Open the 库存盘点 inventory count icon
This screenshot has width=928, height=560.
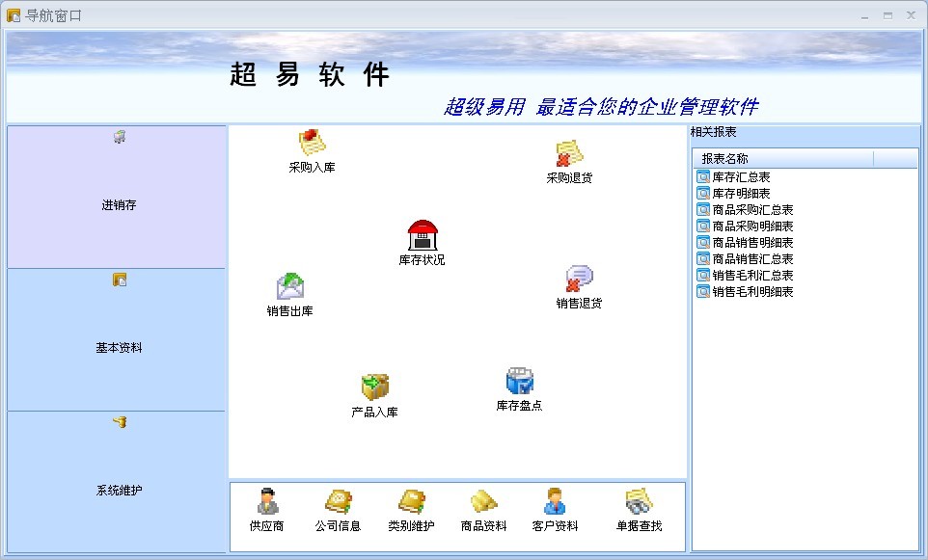(520, 381)
